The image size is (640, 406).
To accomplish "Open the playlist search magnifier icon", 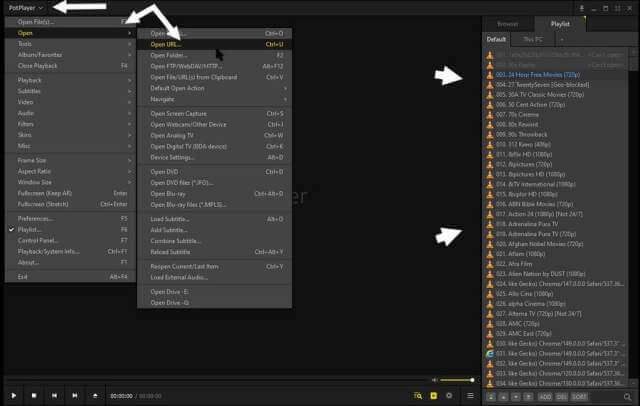I will point(627,397).
